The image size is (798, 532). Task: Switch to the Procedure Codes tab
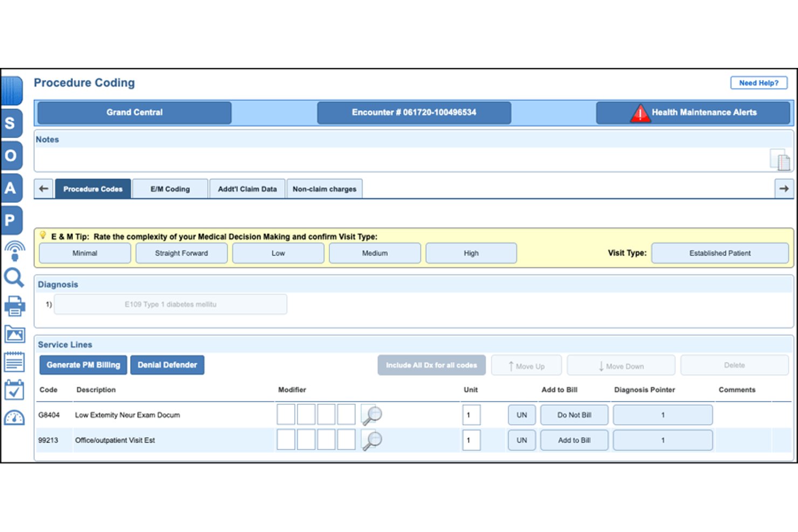point(93,189)
